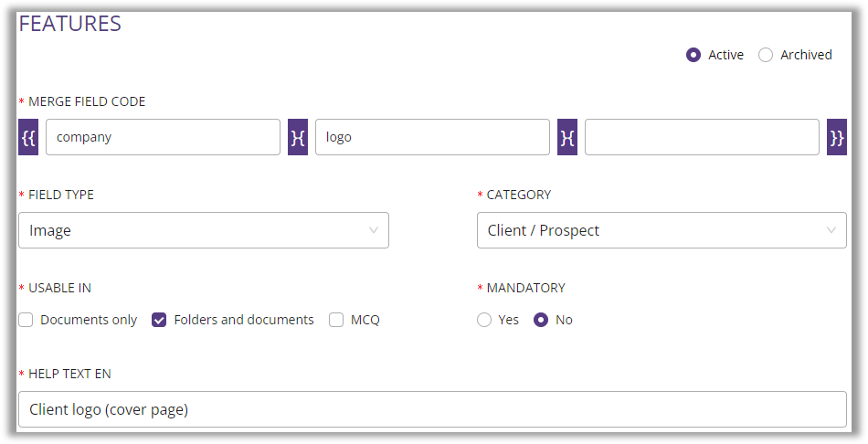This screenshot has width=868, height=444.
Task: Click the opening double-brace merge code icon
Action: tap(28, 137)
